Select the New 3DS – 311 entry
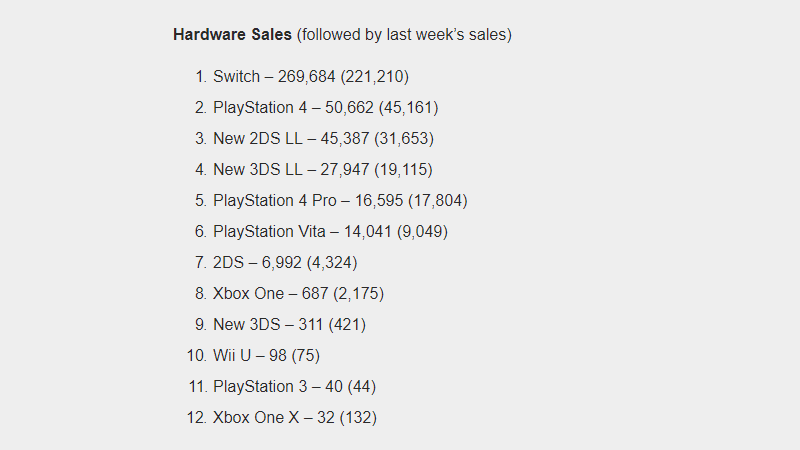Image resolution: width=800 pixels, height=450 pixels. [x=289, y=324]
